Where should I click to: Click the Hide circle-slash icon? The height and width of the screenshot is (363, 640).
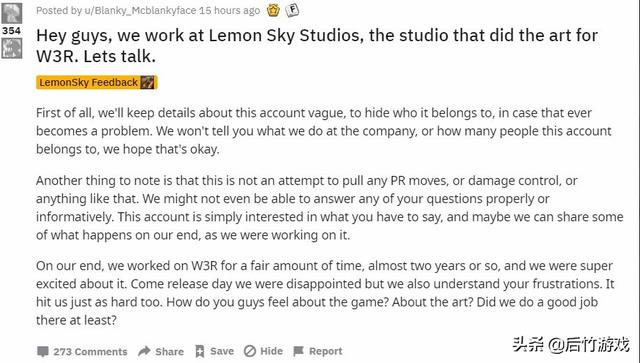pyautogui.click(x=250, y=351)
